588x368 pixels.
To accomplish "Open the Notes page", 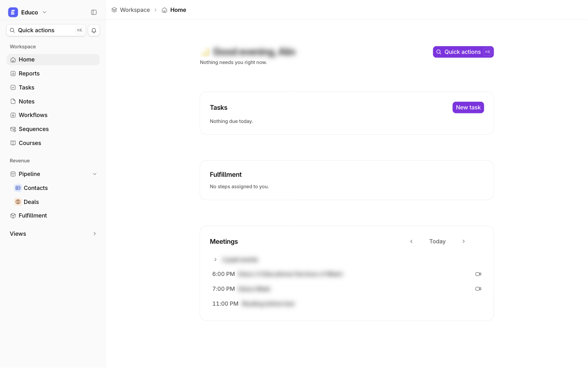I will 53,101.
